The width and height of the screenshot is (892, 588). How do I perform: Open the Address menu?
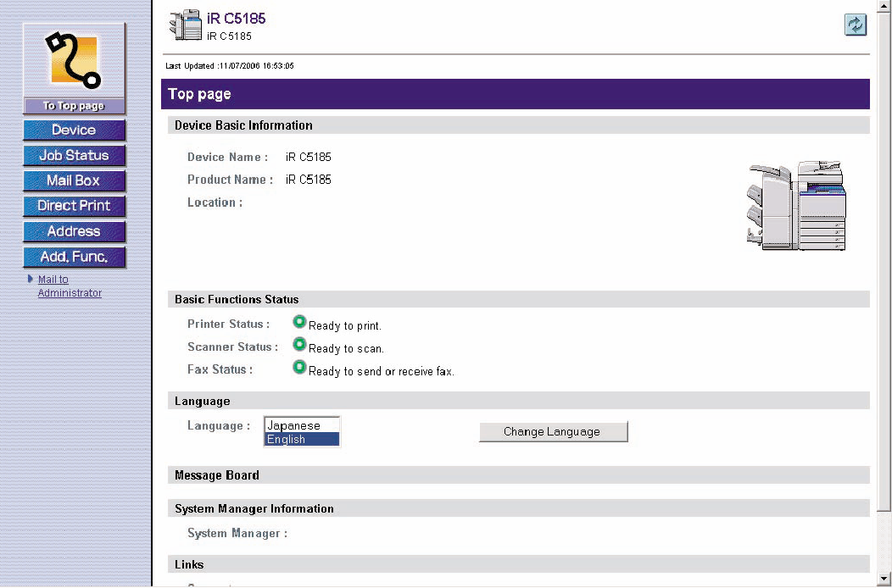pos(74,231)
